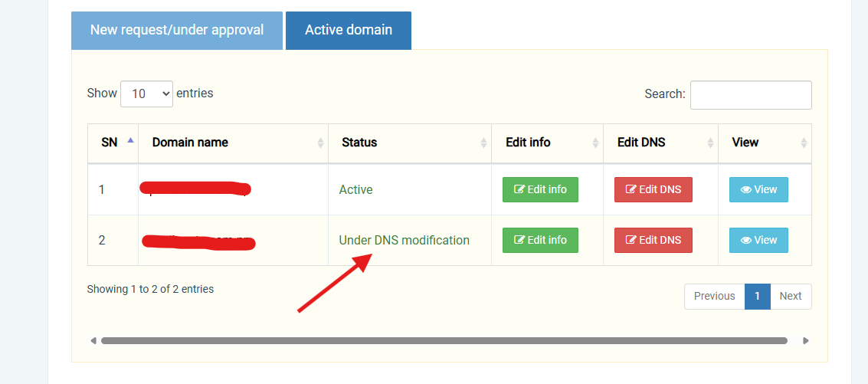
Task: View details of domain in row 2
Action: [x=758, y=240]
